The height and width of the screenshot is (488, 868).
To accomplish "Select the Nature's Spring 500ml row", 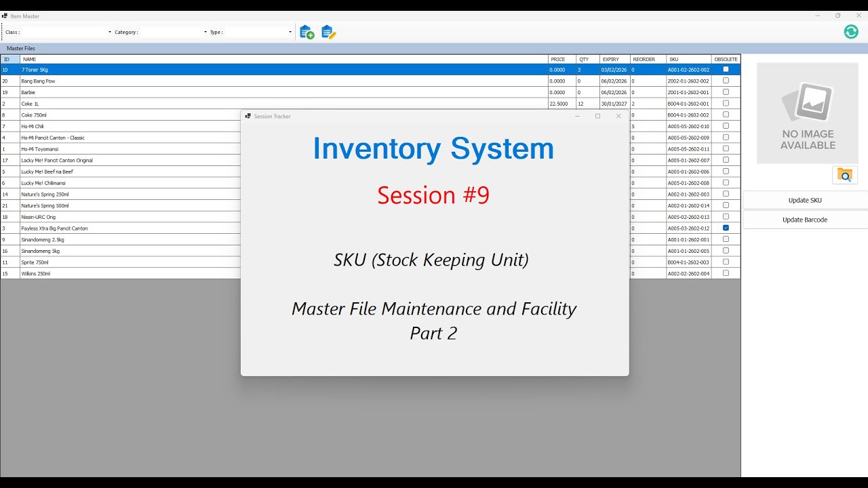I will click(x=121, y=205).
